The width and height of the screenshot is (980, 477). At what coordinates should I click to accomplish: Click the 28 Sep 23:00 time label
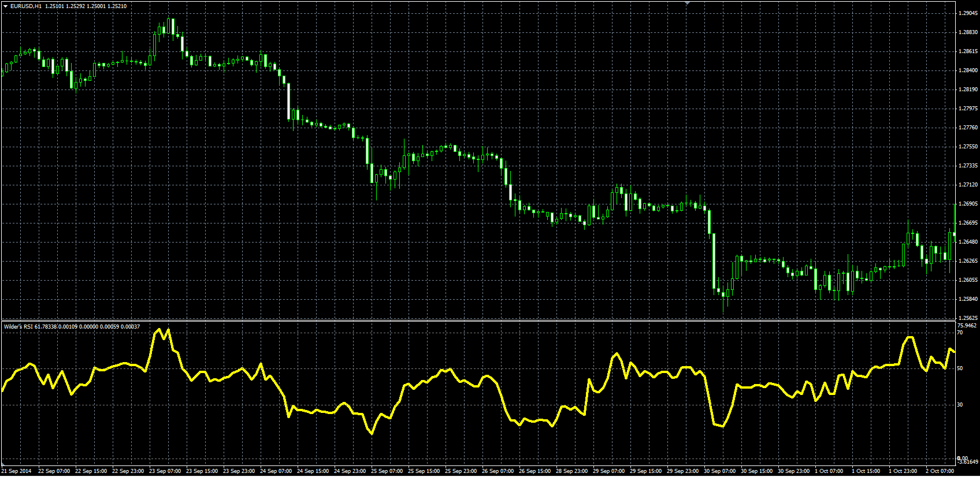click(571, 471)
